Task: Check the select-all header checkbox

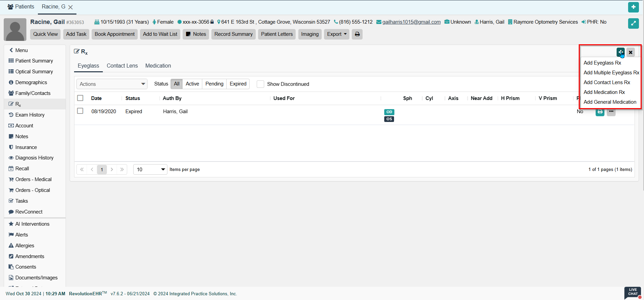Action: click(x=80, y=98)
